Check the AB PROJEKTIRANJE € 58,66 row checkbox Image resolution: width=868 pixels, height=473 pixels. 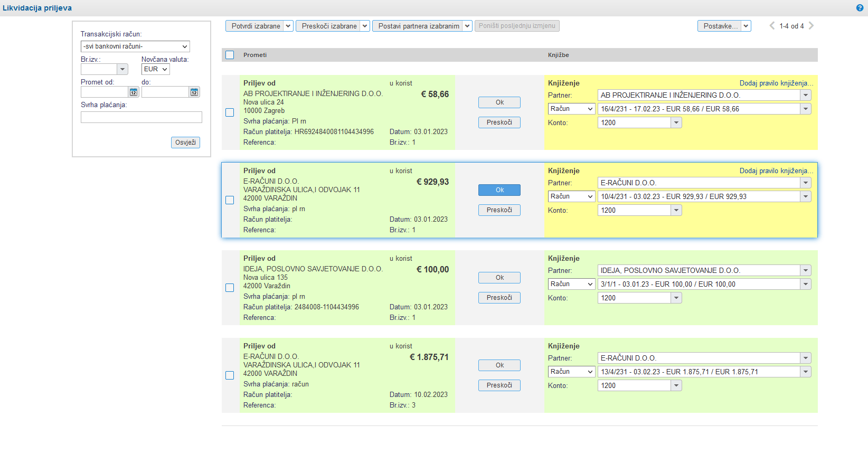(230, 112)
